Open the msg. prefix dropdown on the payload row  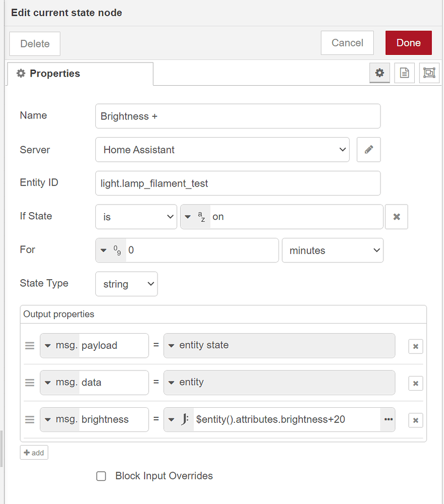[55, 345]
